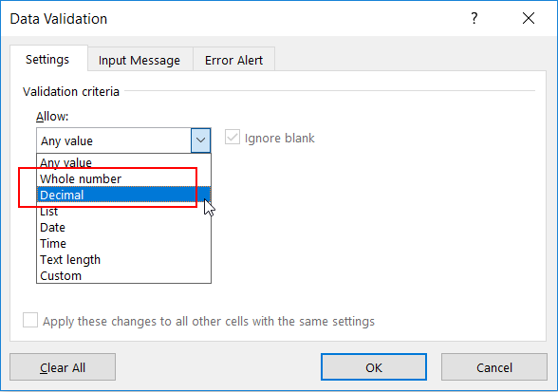This screenshot has height=392, width=558.
Task: Go to the Settings tab
Action: (47, 59)
